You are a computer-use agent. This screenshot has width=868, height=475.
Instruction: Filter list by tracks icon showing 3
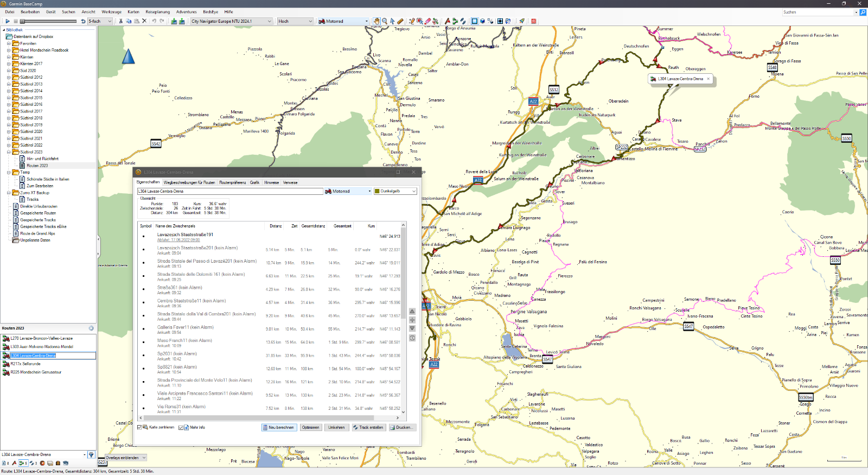(33, 463)
